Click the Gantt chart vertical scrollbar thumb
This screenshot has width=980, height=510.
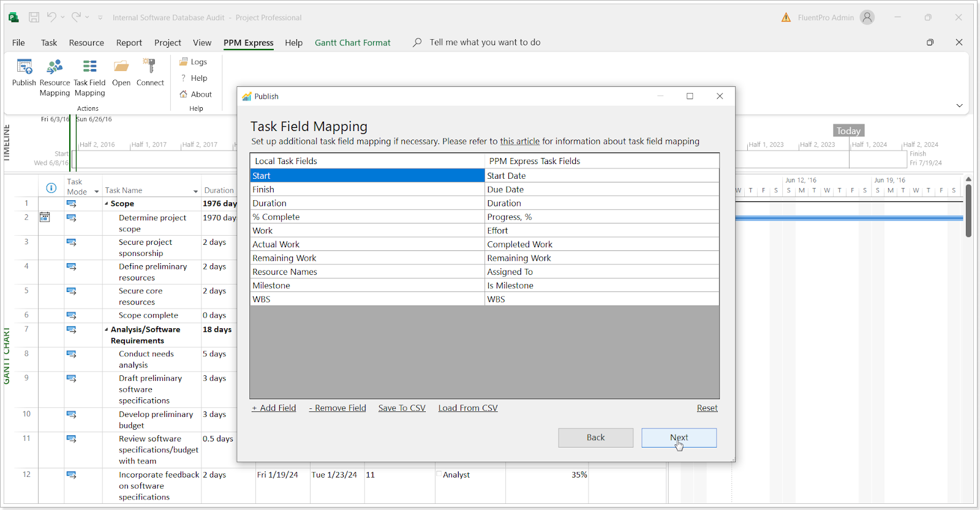tap(968, 210)
